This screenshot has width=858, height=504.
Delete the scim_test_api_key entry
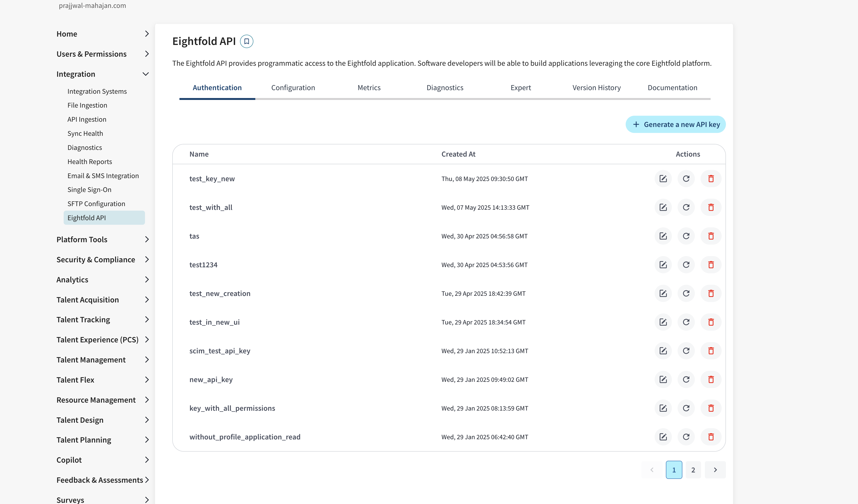(711, 351)
